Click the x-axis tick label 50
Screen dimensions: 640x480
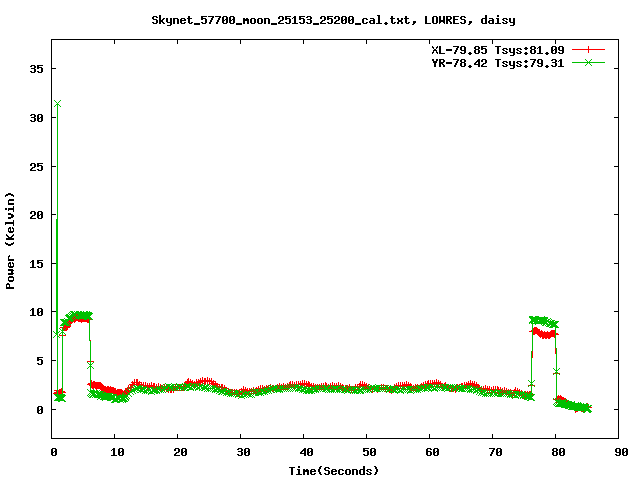367,452
